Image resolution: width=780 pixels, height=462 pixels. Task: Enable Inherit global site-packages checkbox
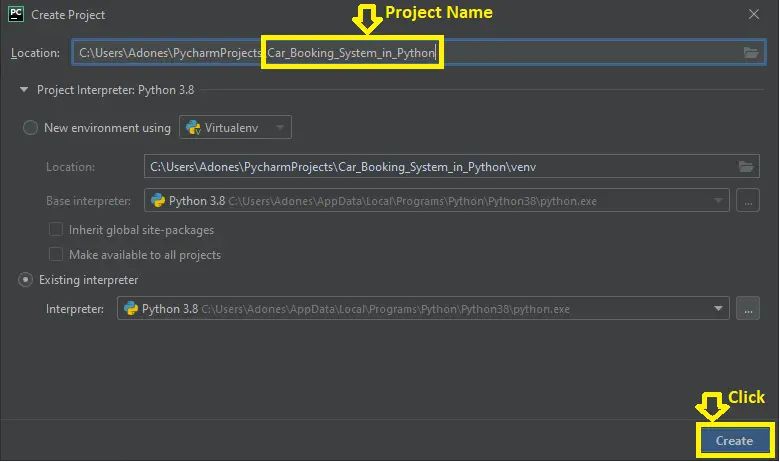tap(56, 230)
